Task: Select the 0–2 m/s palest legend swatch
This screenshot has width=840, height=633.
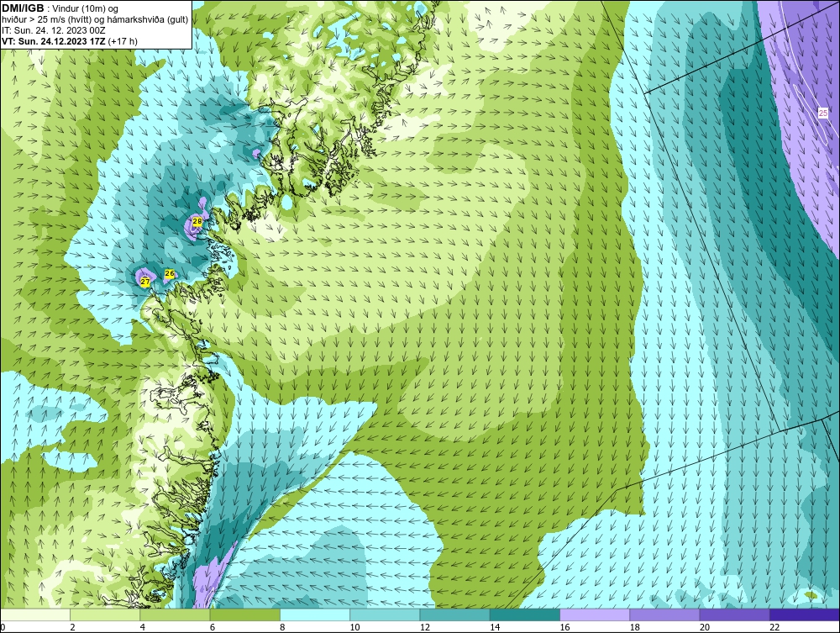Action: pyautogui.click(x=35, y=615)
